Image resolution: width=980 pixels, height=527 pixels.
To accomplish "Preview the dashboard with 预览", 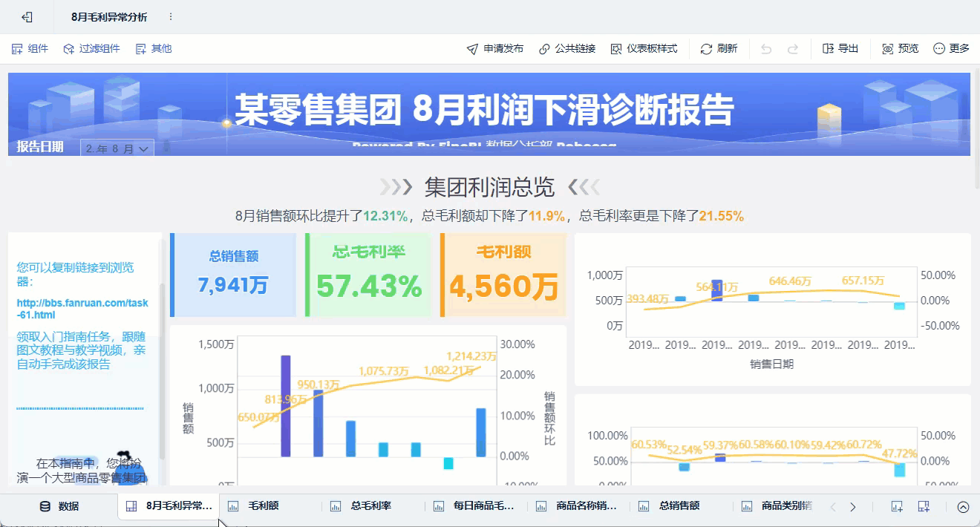I will [x=901, y=48].
